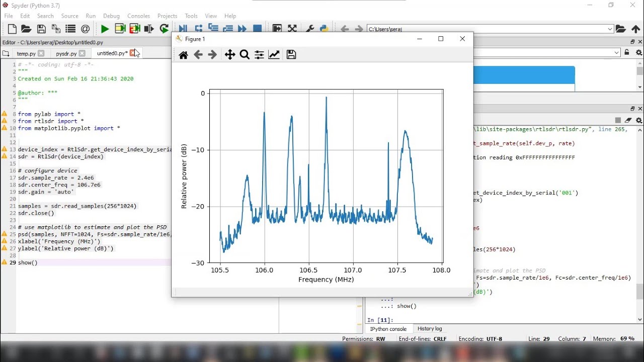Screen dimensions: 644x362
Task: Clear the console with the eraser icon
Action: pos(628,120)
